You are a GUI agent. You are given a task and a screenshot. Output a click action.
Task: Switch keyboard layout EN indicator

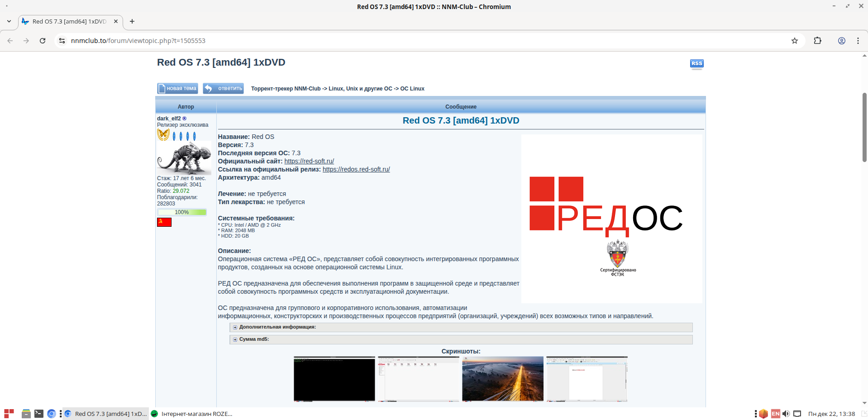coord(775,414)
